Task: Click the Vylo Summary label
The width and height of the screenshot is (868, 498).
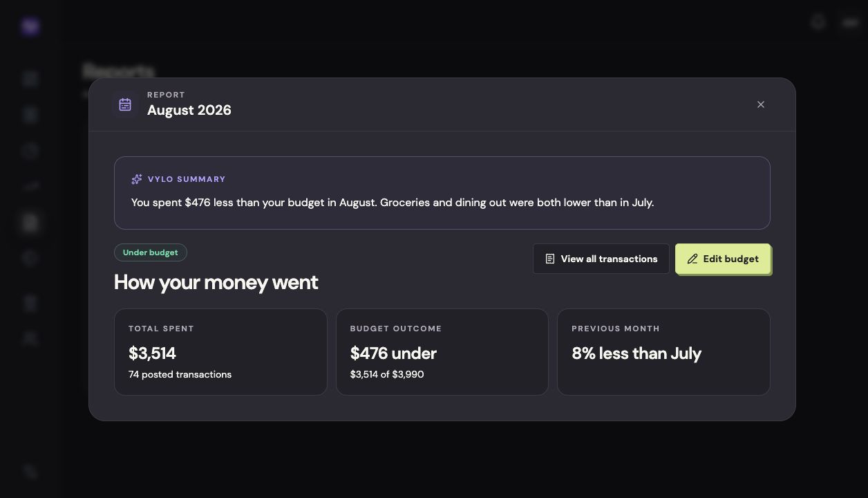Action: [x=187, y=179]
